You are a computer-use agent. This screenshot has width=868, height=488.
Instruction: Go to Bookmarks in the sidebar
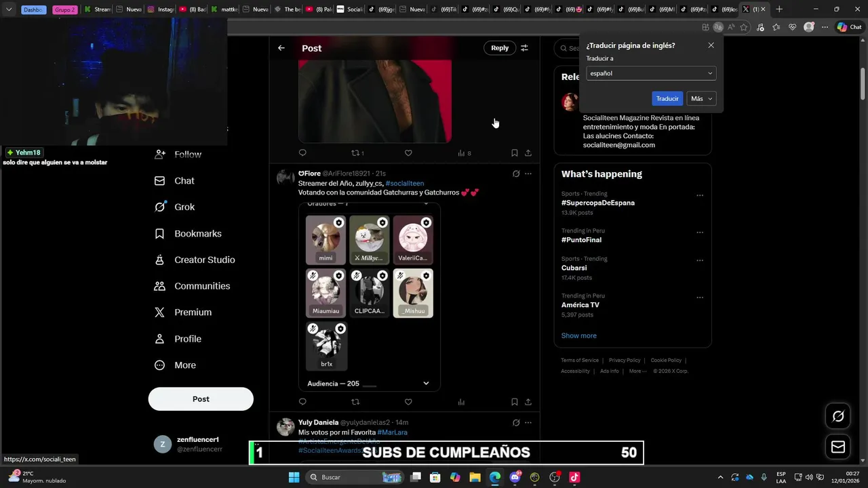[x=189, y=233]
